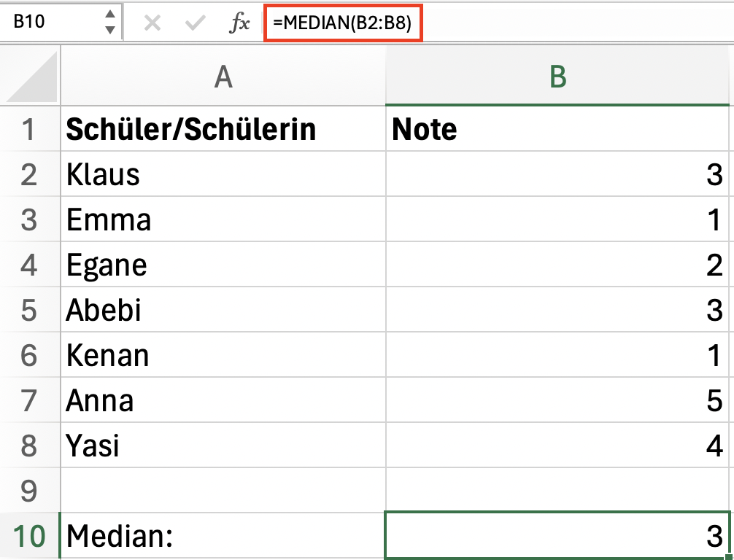The height and width of the screenshot is (560, 734).
Task: Confirm the formula with checkmark icon
Action: pyautogui.click(x=196, y=23)
